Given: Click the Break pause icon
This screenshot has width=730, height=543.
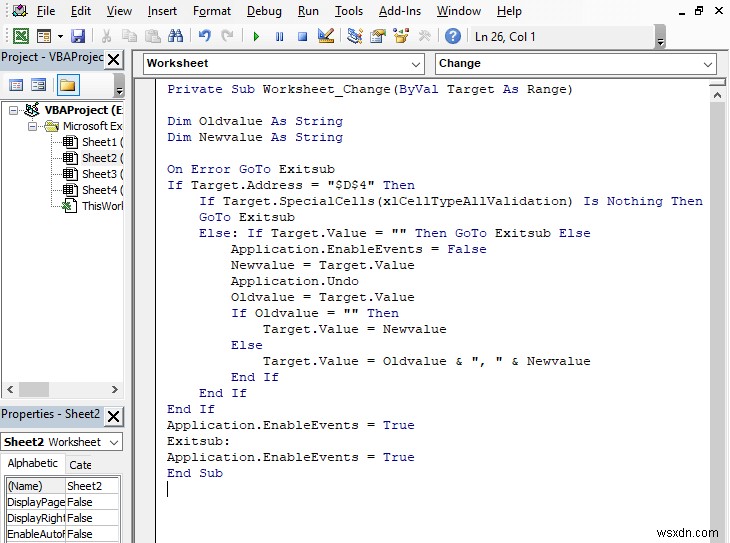Looking at the screenshot, I should pos(279,36).
